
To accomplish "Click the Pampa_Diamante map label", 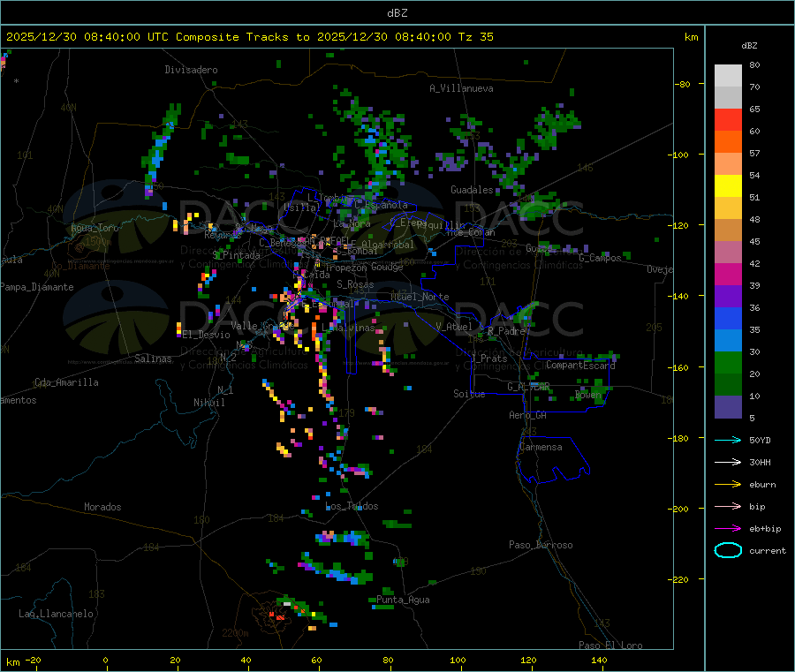I will pyautogui.click(x=37, y=287).
